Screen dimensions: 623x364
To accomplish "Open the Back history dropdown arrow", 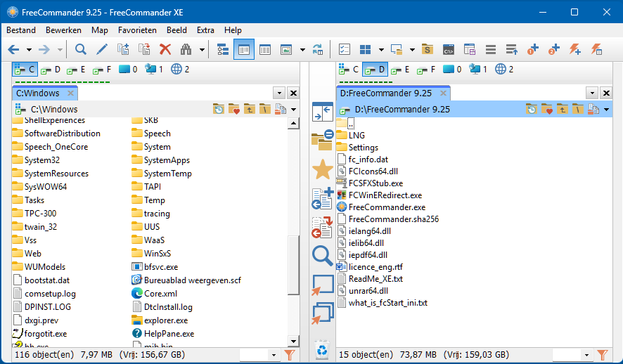I will pyautogui.click(x=29, y=50).
